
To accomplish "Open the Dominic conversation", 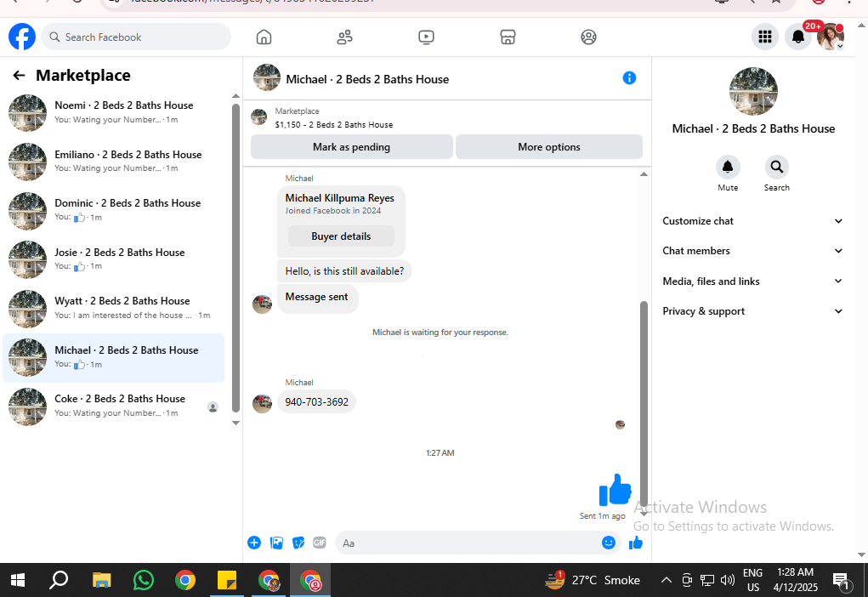I will pos(113,210).
